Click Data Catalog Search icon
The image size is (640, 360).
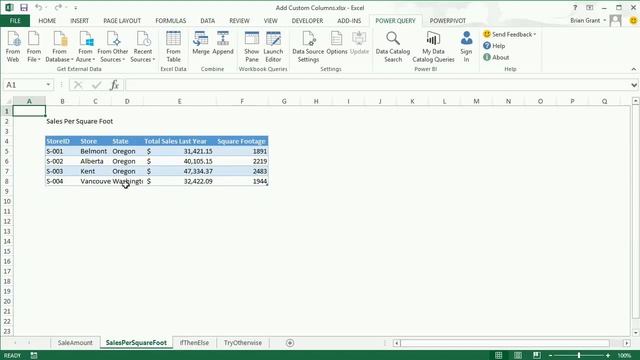pos(393,47)
